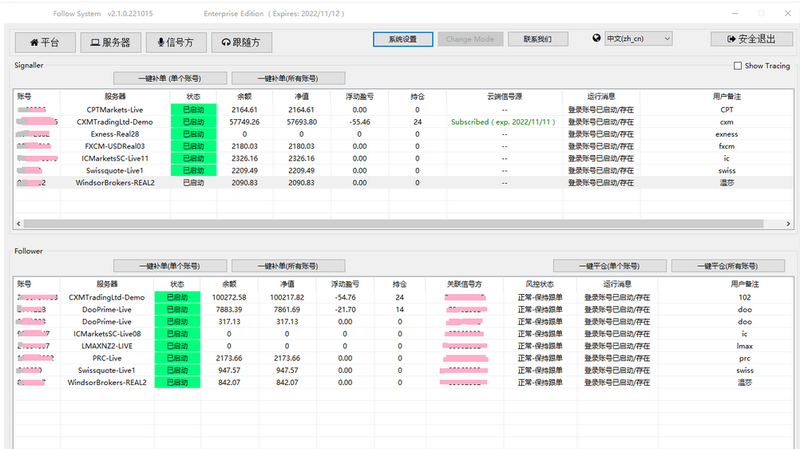800x449 pixels.
Task: Click 一键平仓(单个账号) close positions button
Action: click(x=610, y=266)
